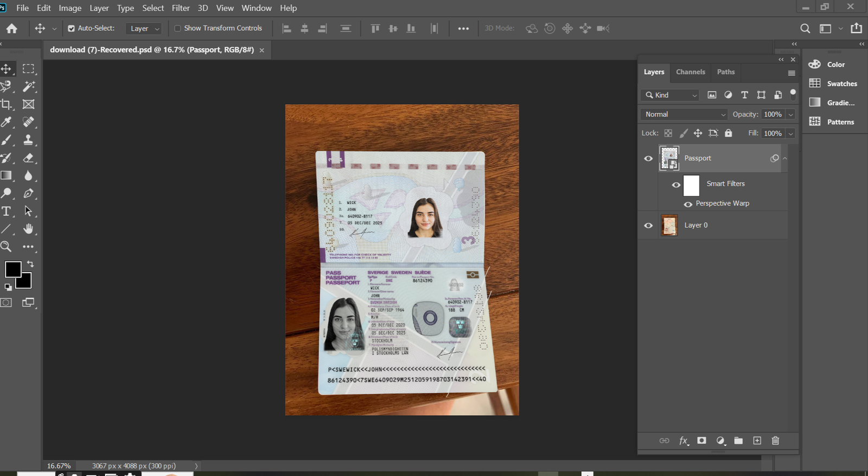
Task: Add a layer mask from the Layers panel footer
Action: click(x=701, y=441)
